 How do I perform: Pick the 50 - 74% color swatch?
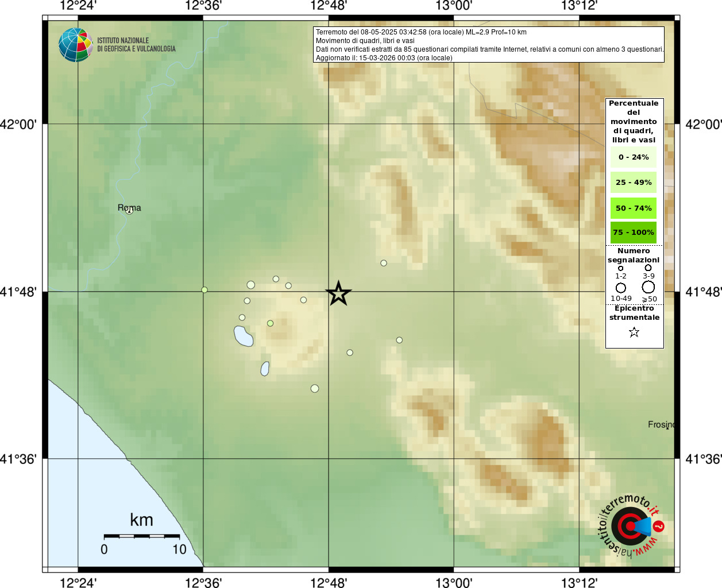pos(634,208)
